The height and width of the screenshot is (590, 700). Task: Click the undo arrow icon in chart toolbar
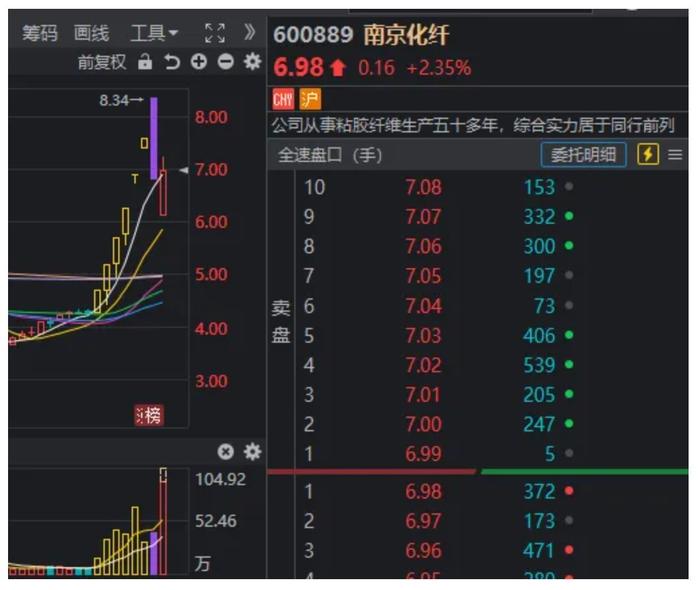click(x=172, y=62)
